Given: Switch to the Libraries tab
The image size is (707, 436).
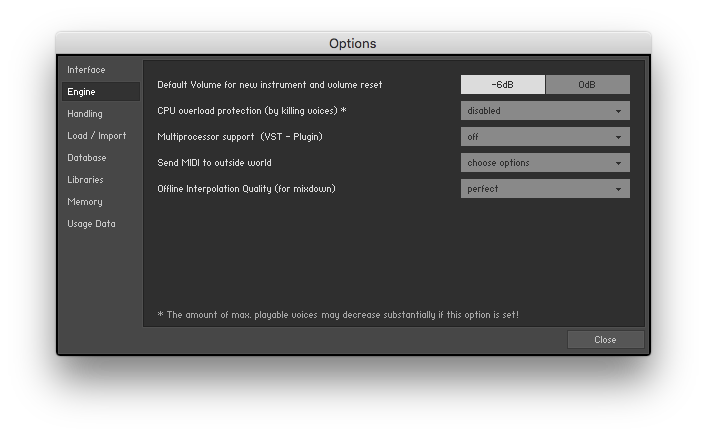Looking at the screenshot, I should coord(85,180).
